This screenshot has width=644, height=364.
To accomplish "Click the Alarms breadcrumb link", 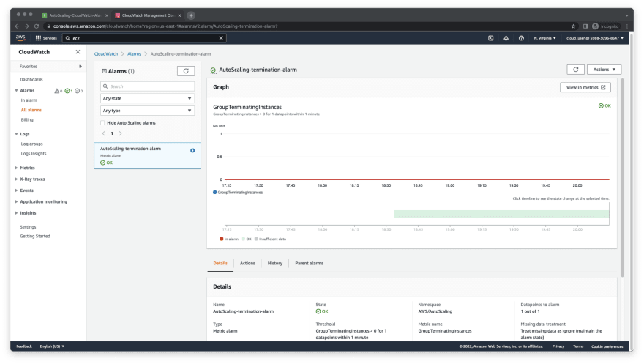I will [134, 53].
